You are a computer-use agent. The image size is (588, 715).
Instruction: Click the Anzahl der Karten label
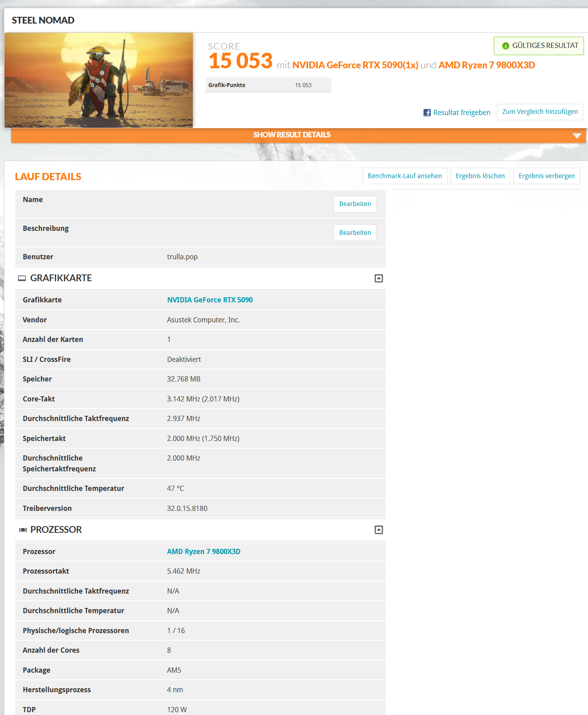[x=53, y=340]
